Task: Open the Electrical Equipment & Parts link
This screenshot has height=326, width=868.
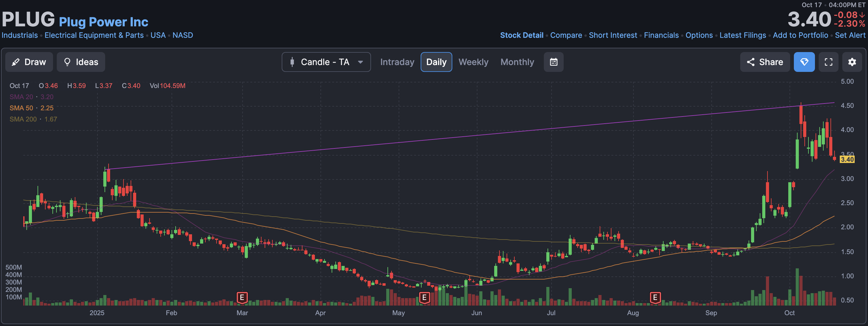Action: click(94, 35)
